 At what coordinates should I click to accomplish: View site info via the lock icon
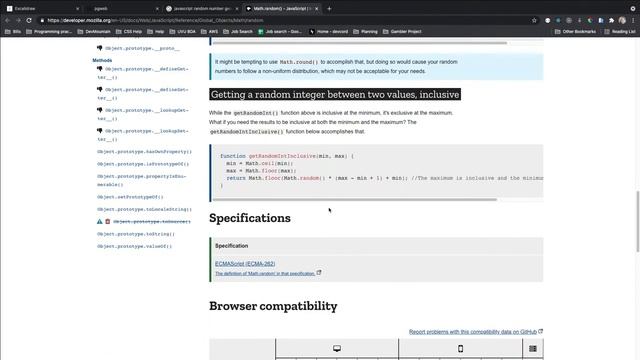(x=42, y=20)
